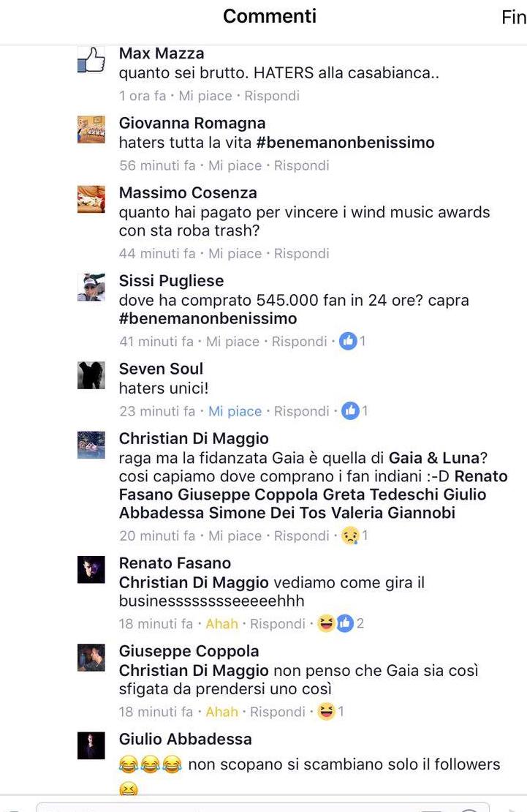Tap the like reaction icon on Sissi Pugliese's comment
This screenshot has width=527, height=812.
coord(348,341)
